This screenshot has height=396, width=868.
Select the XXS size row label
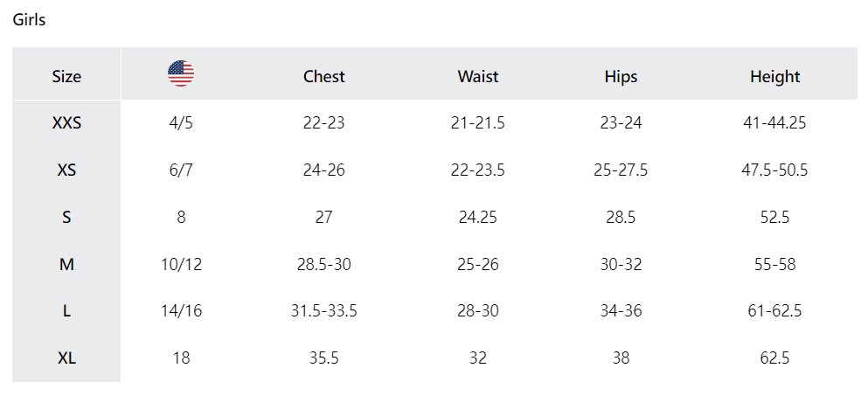point(66,123)
